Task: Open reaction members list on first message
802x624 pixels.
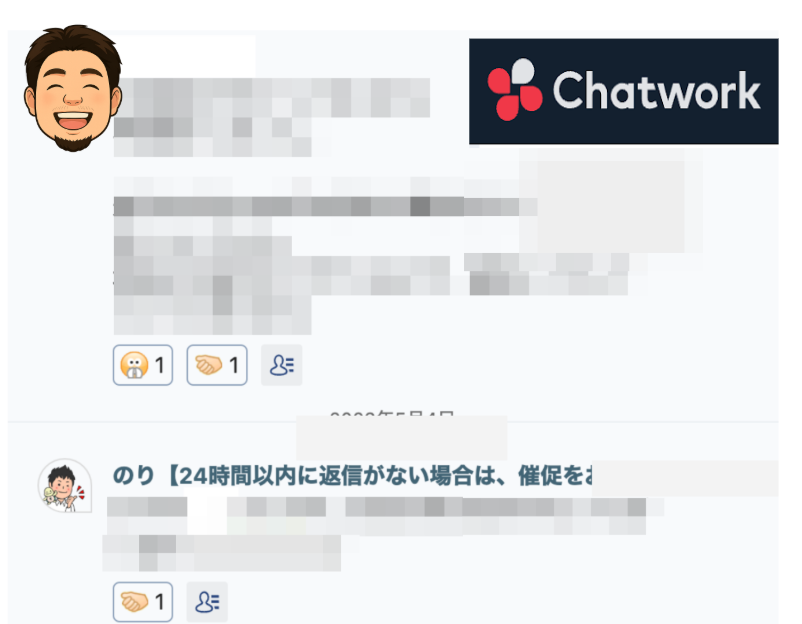Action: click(x=281, y=365)
